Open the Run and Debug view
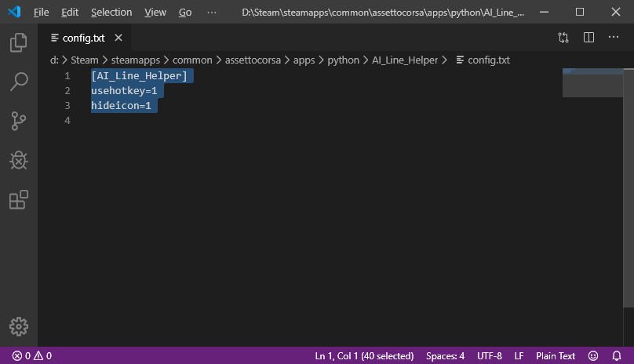 tap(18, 161)
